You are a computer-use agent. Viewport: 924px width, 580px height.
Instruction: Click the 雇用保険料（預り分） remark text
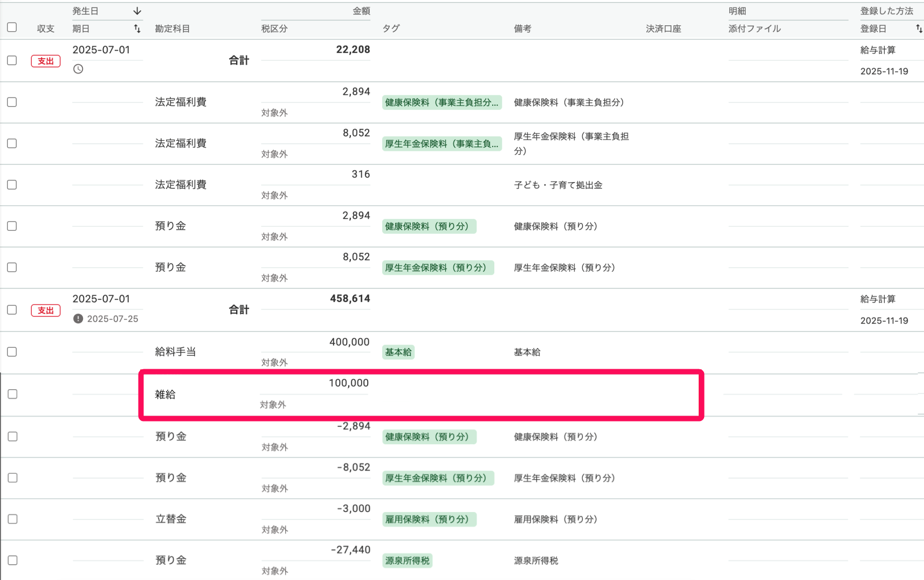click(x=556, y=519)
